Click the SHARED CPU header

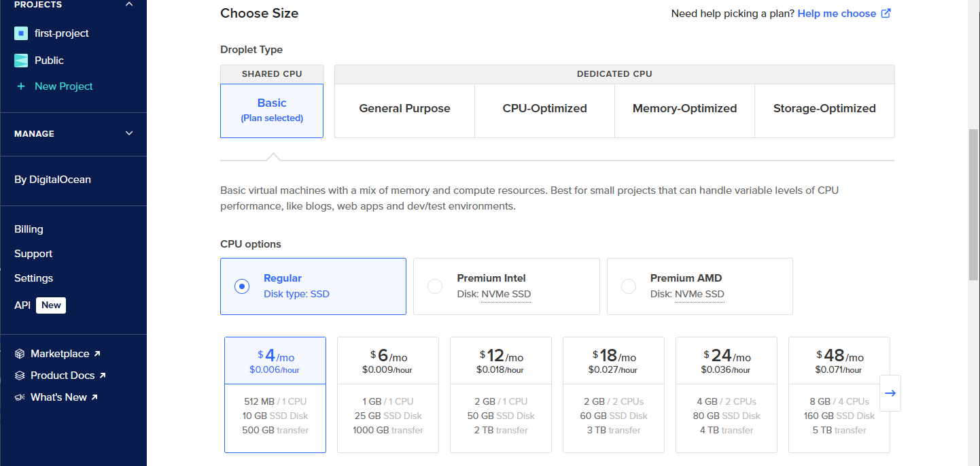pyautogui.click(x=272, y=74)
